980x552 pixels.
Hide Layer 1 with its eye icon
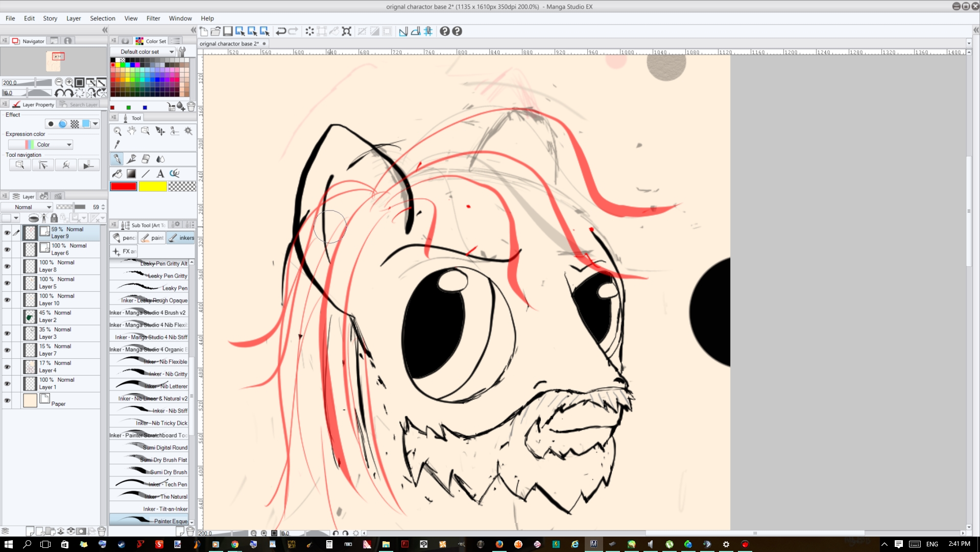(7, 383)
